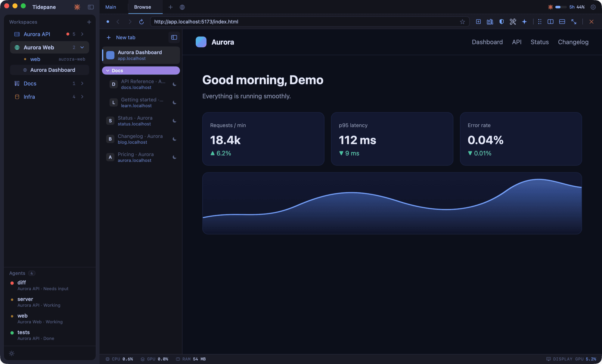Image resolution: width=602 pixels, height=364 pixels.
Task: Expand the pane with the diagonal arrows icon
Action: (x=574, y=22)
